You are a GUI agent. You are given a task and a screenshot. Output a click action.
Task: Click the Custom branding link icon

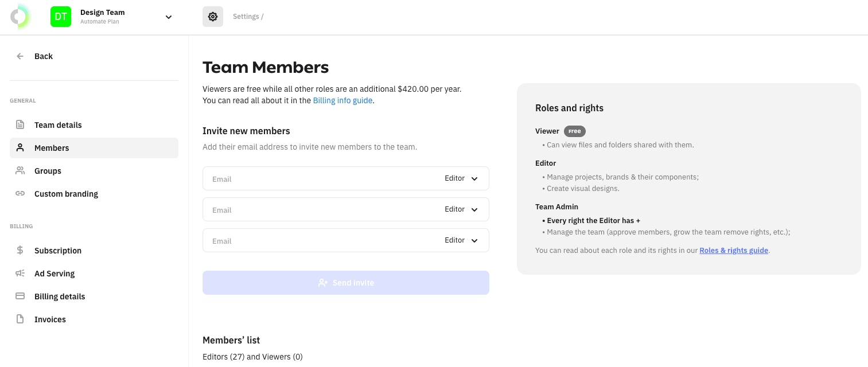pyautogui.click(x=20, y=194)
